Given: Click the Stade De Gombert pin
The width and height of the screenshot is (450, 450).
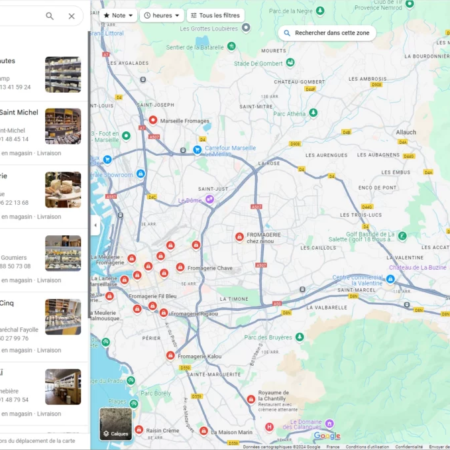Looking at the screenshot, I should (x=290, y=62).
